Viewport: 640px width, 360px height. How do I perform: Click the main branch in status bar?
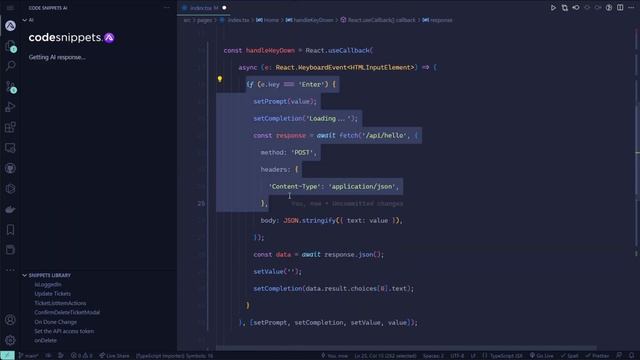[29, 356]
